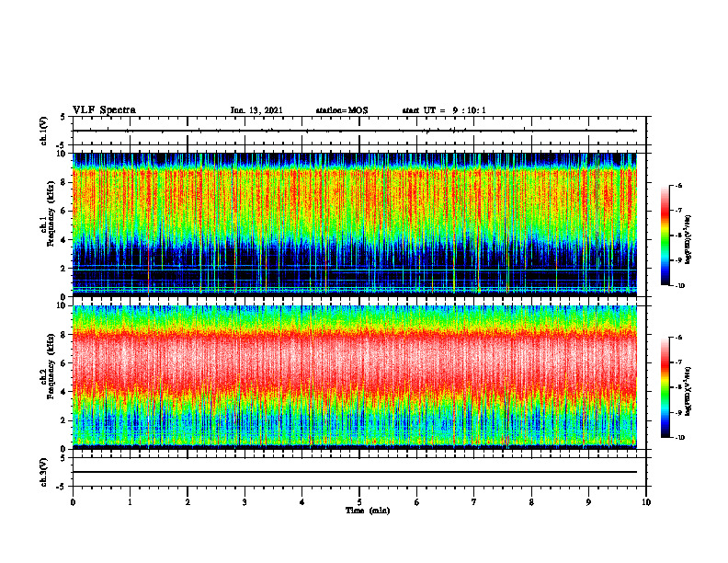Select the "ch.1(V)" axis label
728x563 pixels.
[x=44, y=131]
